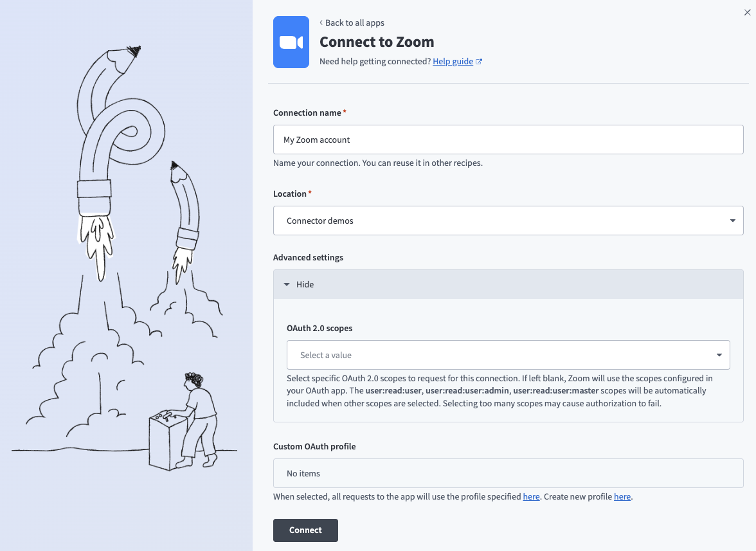Viewport: 756px width, 551px height.
Task: Click here to view the specified profile
Action: point(531,496)
